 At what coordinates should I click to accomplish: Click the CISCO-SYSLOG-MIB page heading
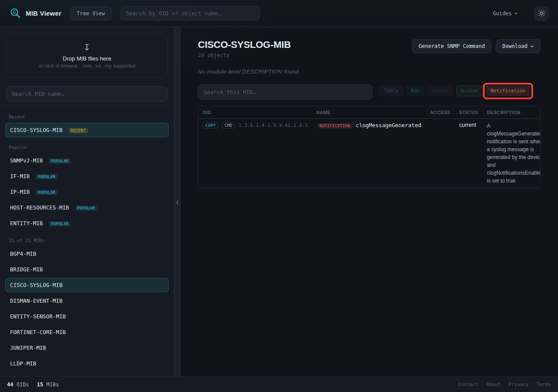pos(244,45)
